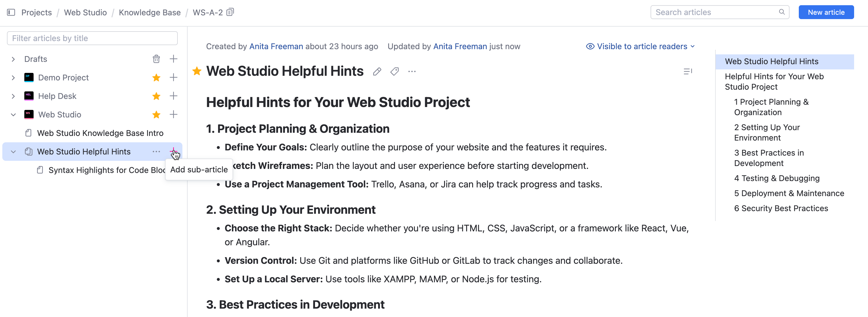This screenshot has width=868, height=317.
Task: Jump to 4 Testing & Debugging section
Action: [776, 178]
